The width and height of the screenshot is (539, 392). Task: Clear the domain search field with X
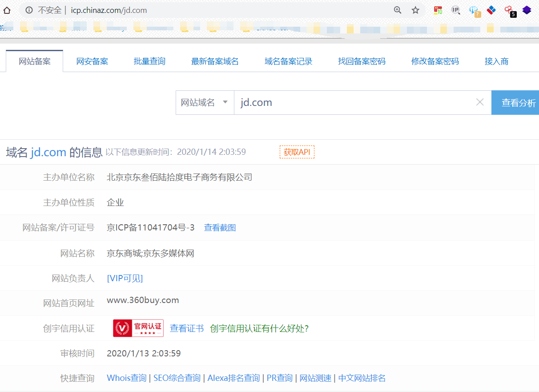click(x=480, y=102)
